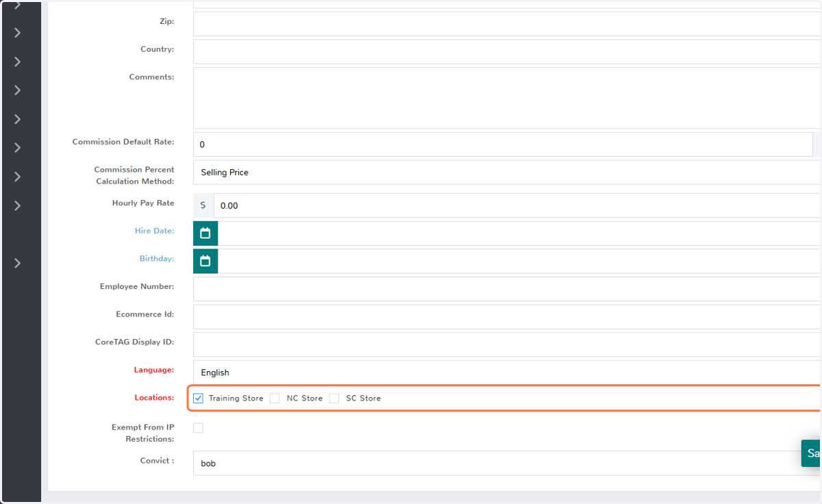Click the dollar sign prefix of Hourly Pay Rate
The image size is (822, 504).
pyautogui.click(x=203, y=205)
